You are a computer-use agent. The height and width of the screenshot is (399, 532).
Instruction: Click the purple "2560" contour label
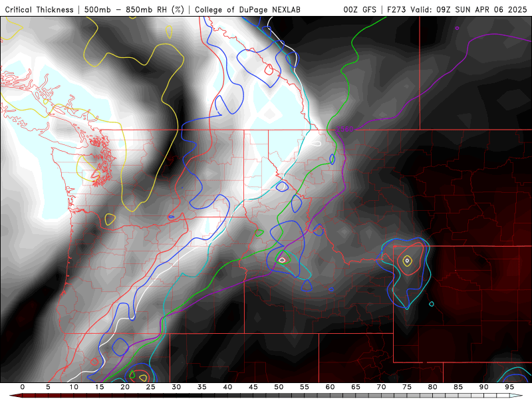344,129
